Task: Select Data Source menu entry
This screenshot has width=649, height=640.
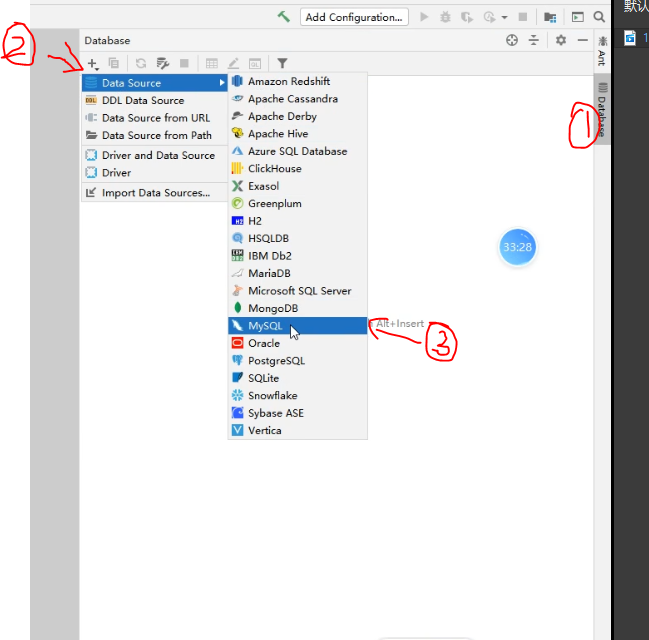Action: (155, 83)
